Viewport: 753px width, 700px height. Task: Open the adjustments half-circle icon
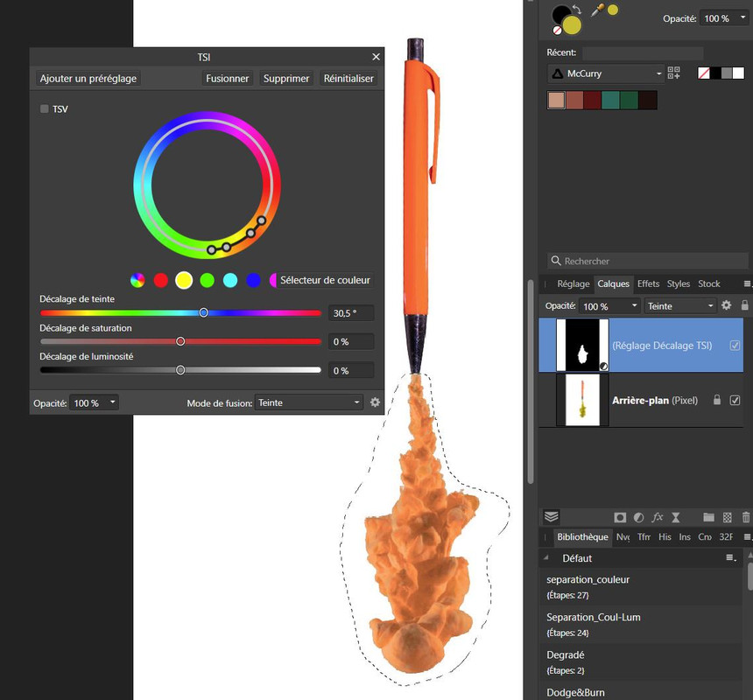click(638, 517)
